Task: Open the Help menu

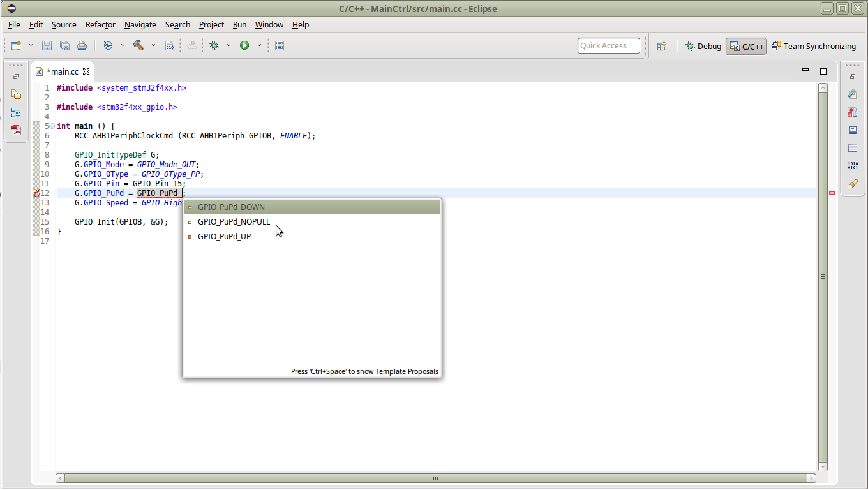Action: click(301, 24)
